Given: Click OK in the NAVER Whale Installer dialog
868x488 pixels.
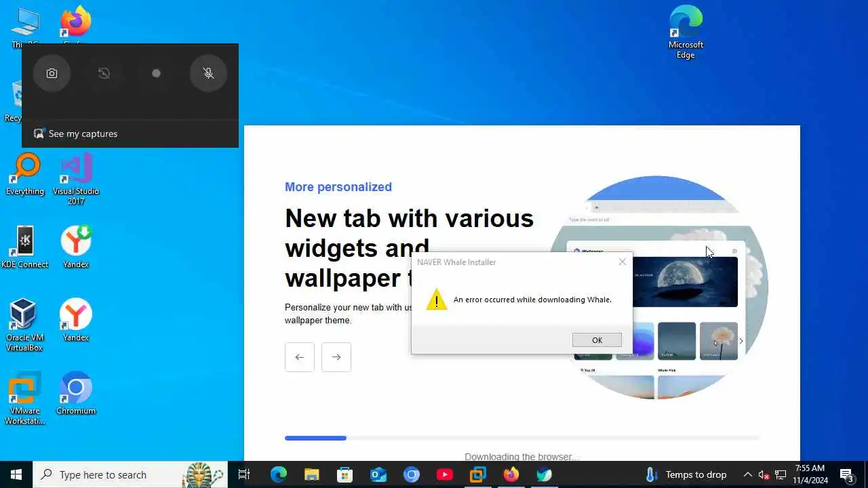Looking at the screenshot, I should point(597,340).
